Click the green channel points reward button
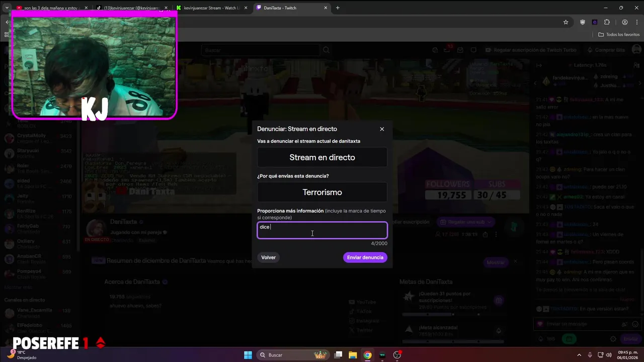The width and height of the screenshot is (644, 362). [x=569, y=339]
